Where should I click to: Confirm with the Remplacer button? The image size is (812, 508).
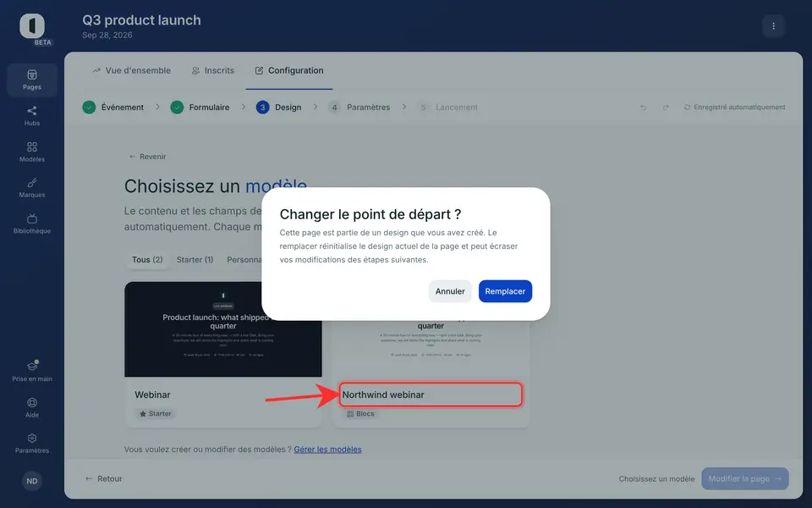[505, 291]
